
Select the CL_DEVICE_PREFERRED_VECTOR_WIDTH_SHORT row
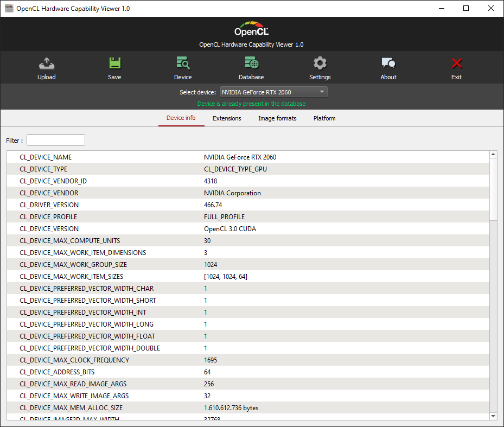point(248,301)
